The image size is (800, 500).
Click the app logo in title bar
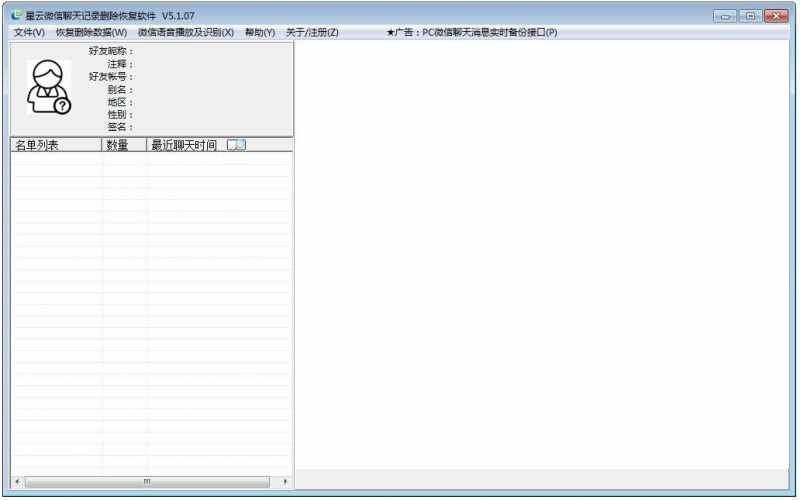pyautogui.click(x=16, y=15)
